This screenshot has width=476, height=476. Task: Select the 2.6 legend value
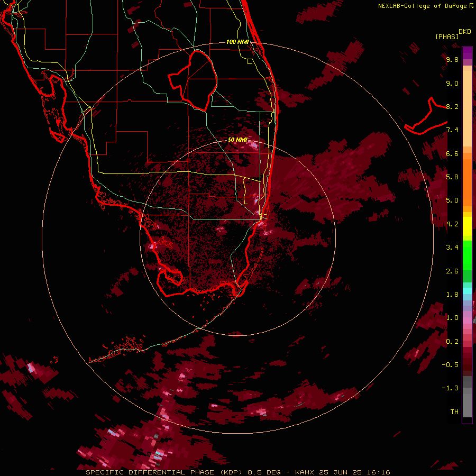pyautogui.click(x=452, y=271)
